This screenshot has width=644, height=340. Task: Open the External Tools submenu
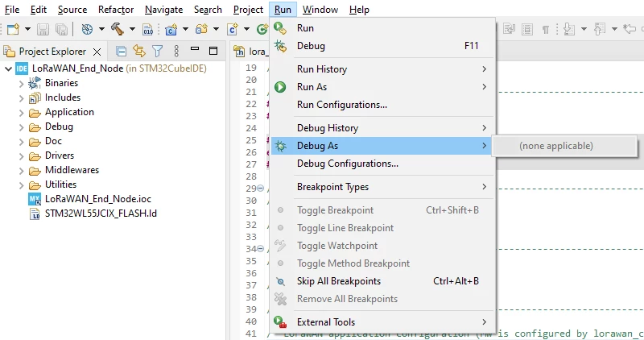pos(383,322)
